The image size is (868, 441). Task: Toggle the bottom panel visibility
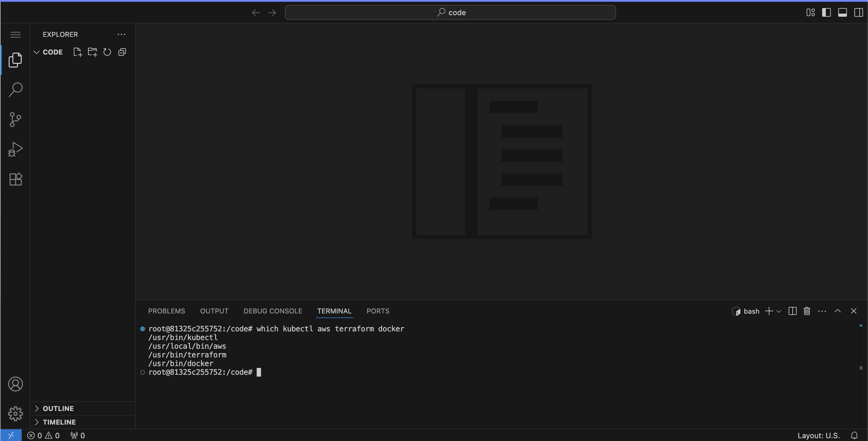842,12
